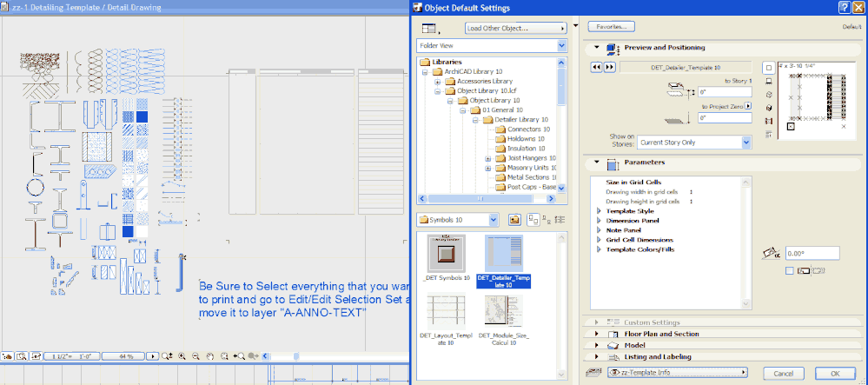The image size is (868, 385).
Task: Open the Folder View dropdown
Action: [562, 45]
